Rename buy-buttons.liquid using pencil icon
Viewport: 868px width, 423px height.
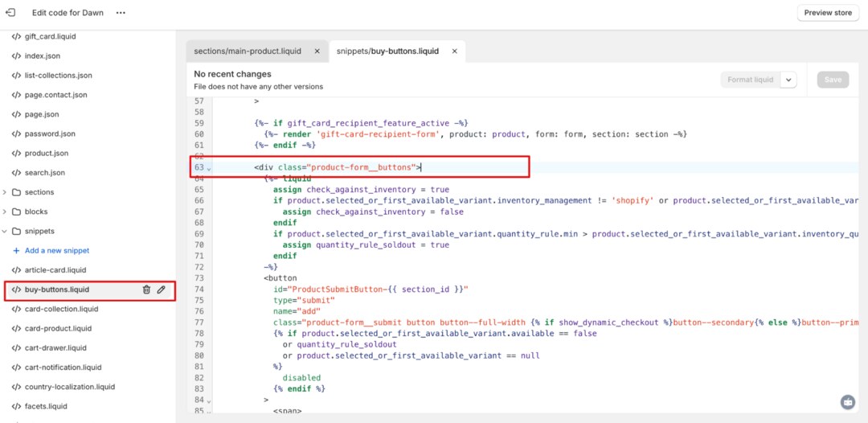[161, 290]
